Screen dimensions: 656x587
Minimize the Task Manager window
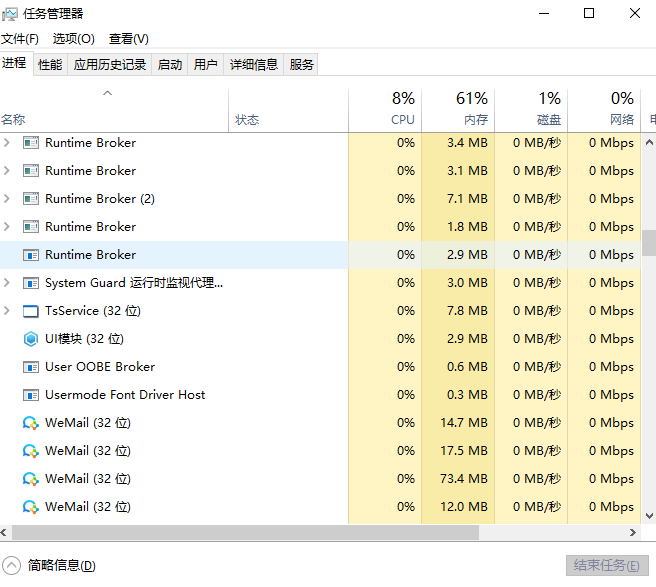click(x=544, y=13)
